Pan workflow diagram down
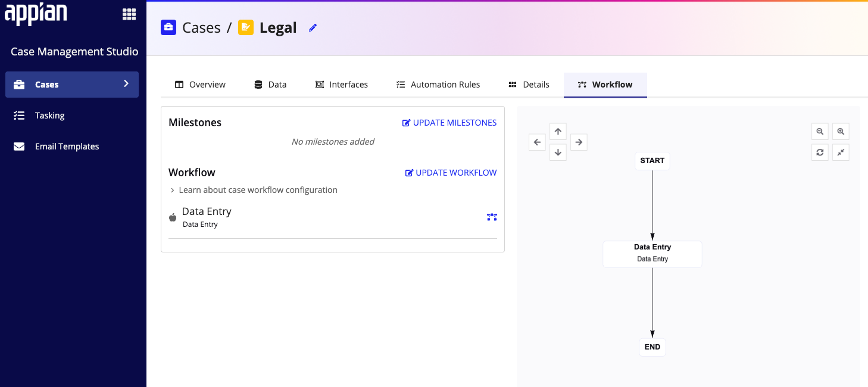This screenshot has height=387, width=868. (558, 152)
